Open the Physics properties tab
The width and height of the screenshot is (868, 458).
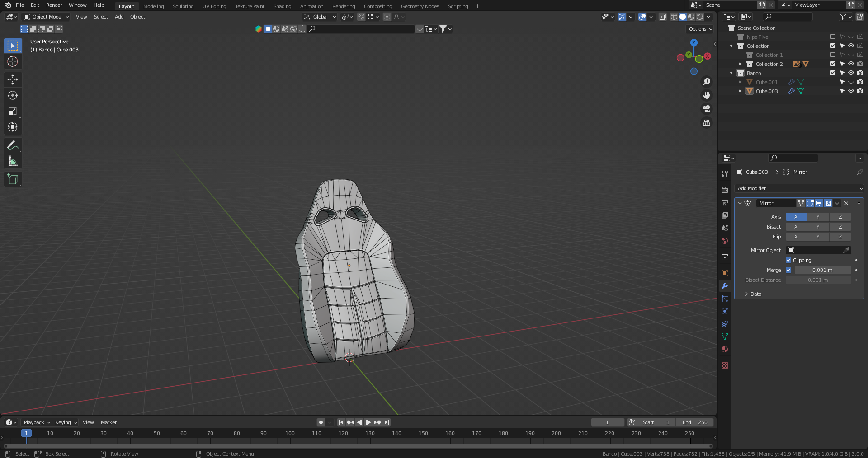[725, 311]
